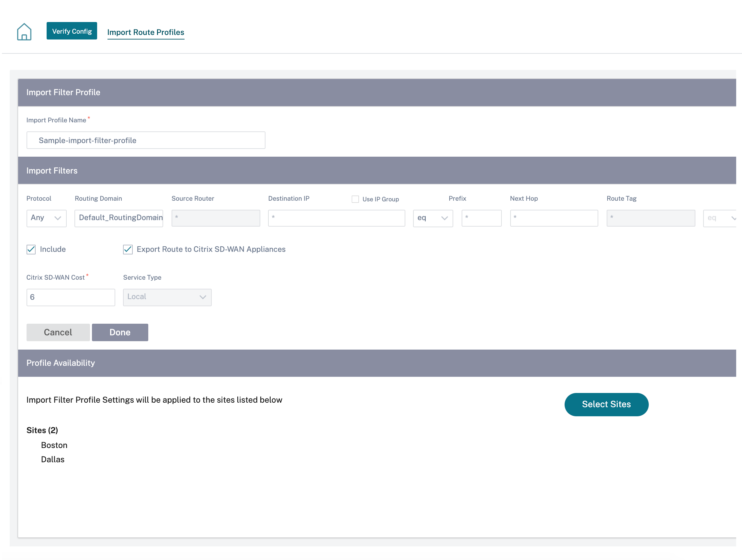This screenshot has height=560, width=742.
Task: Click the Select Sites button
Action: [606, 404]
